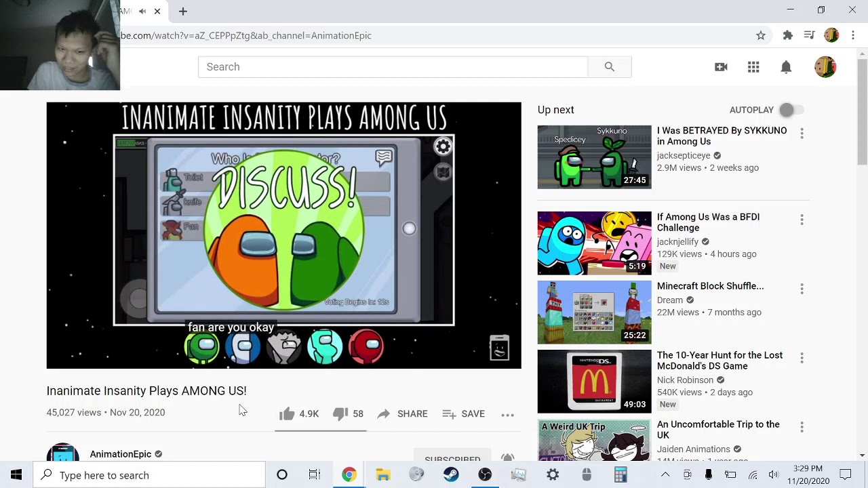Viewport: 868px width, 488px height.
Task: Open Chrome profile avatar in toolbar
Action: [831, 35]
